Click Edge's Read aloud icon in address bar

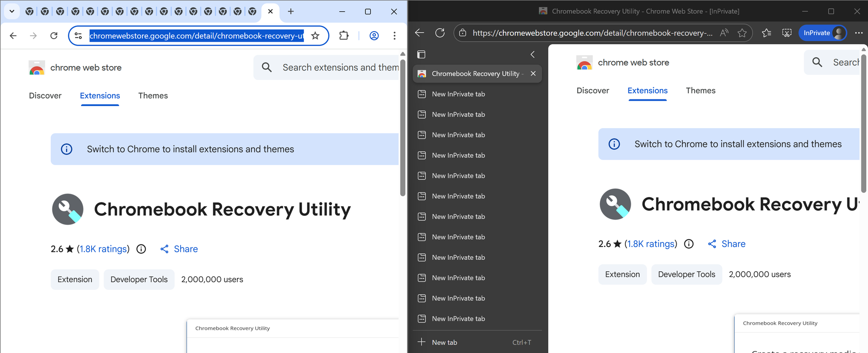click(724, 33)
